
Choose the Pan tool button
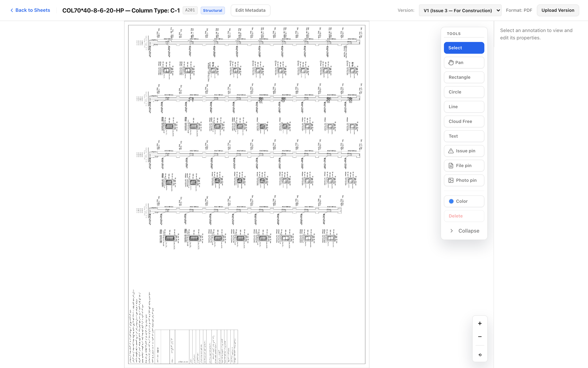click(x=464, y=63)
